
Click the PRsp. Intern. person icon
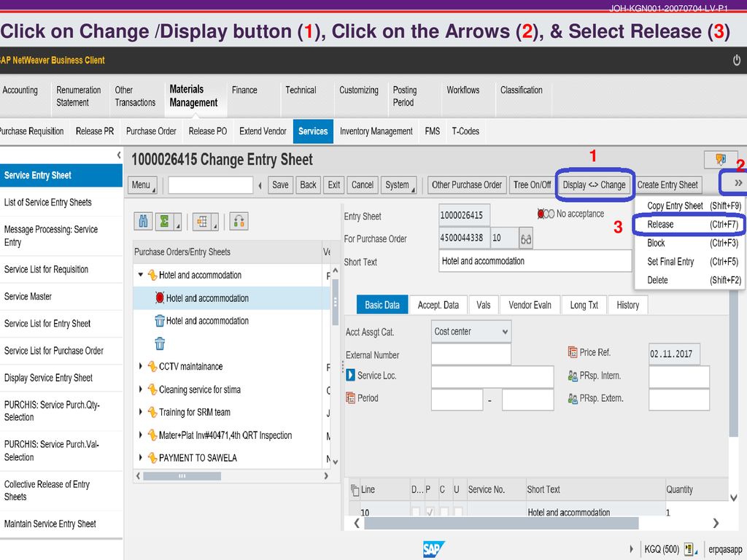click(573, 376)
